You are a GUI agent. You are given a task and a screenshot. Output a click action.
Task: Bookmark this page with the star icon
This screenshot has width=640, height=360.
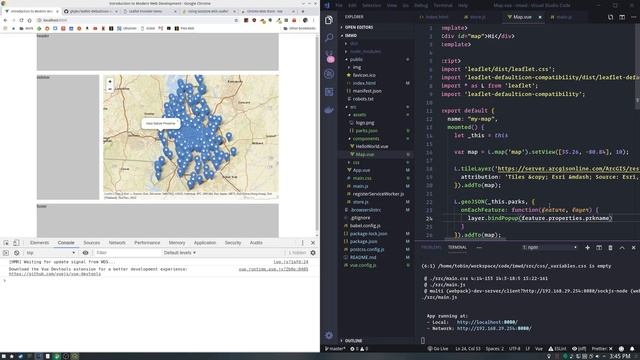[236, 20]
